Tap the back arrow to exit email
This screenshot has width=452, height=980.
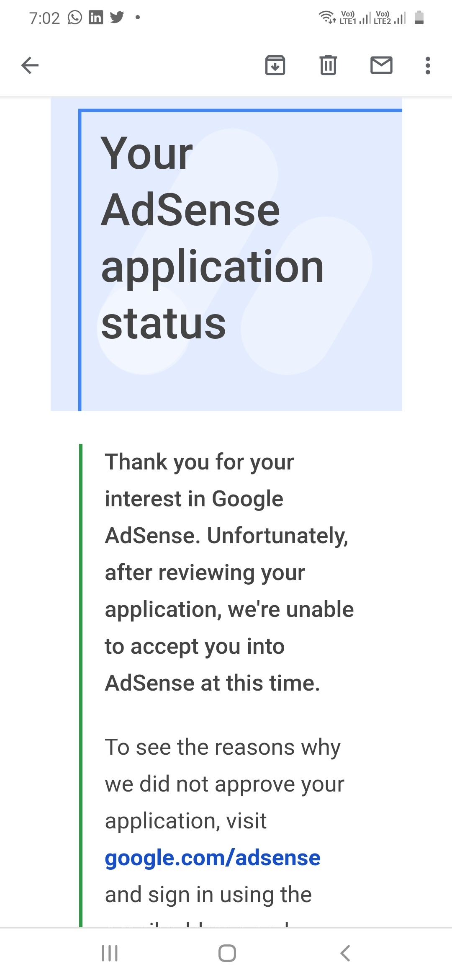[30, 65]
